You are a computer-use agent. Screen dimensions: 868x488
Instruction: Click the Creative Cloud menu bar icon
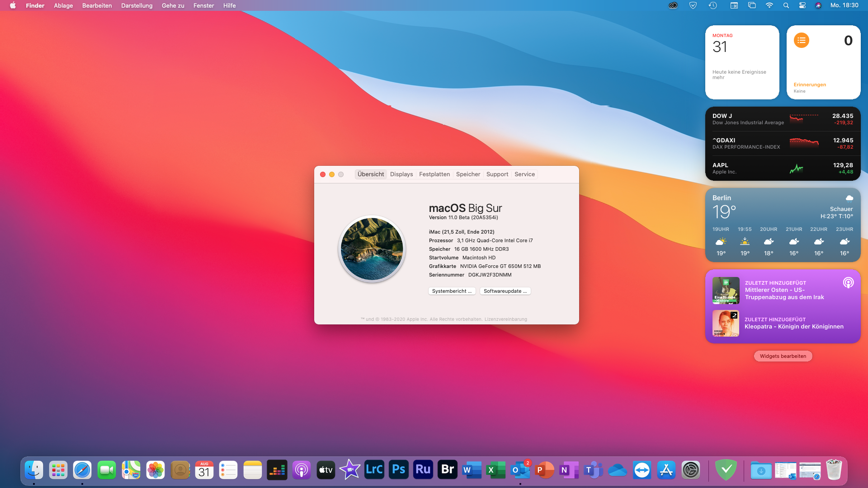pos(673,5)
